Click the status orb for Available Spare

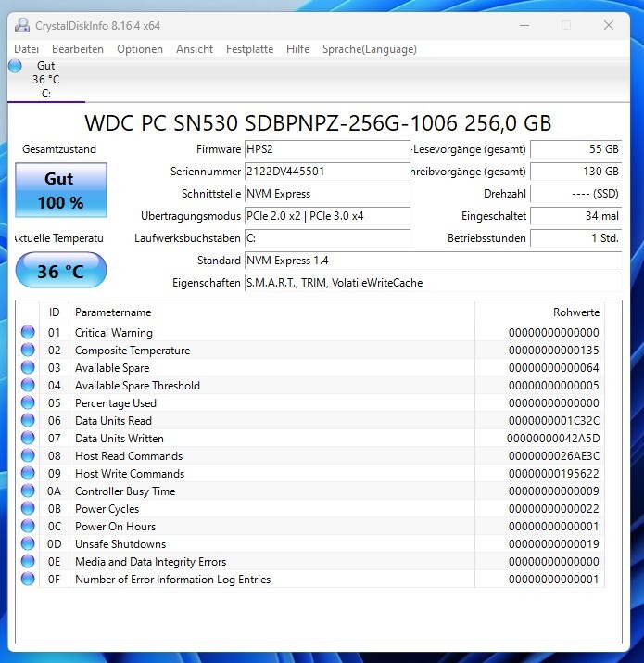click(x=28, y=368)
